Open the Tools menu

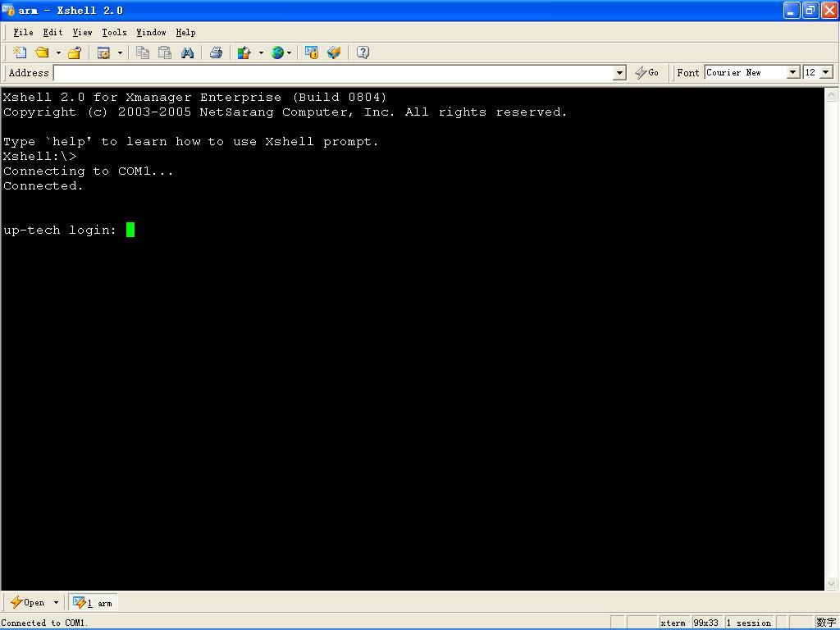coord(114,33)
